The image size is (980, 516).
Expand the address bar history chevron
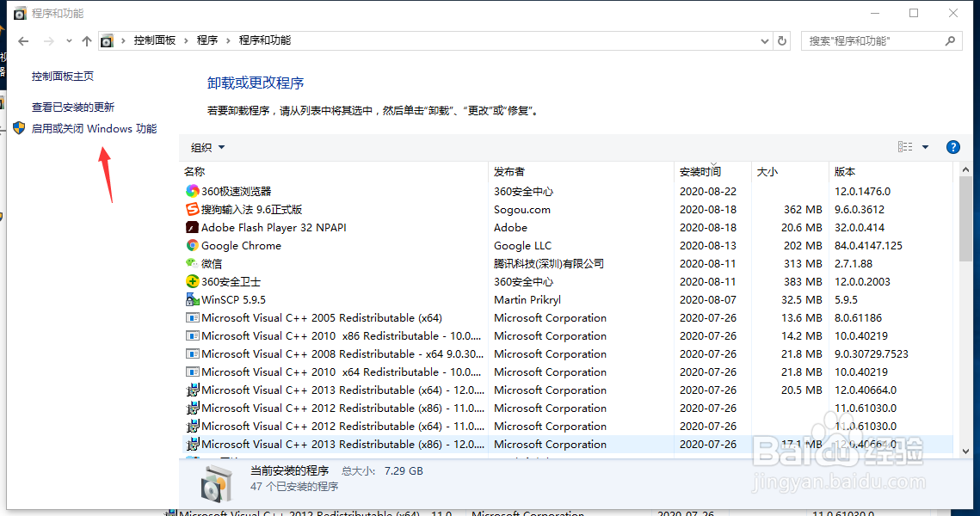(764, 40)
